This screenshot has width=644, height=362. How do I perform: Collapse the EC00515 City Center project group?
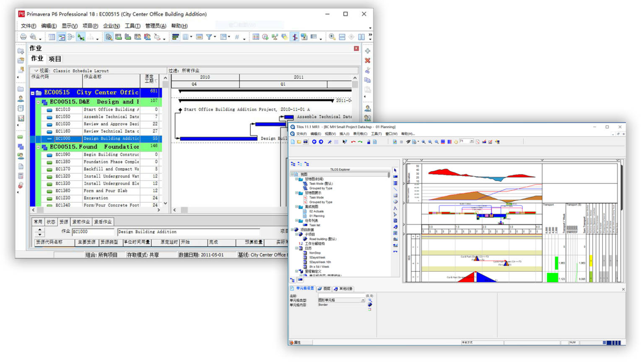[33, 93]
